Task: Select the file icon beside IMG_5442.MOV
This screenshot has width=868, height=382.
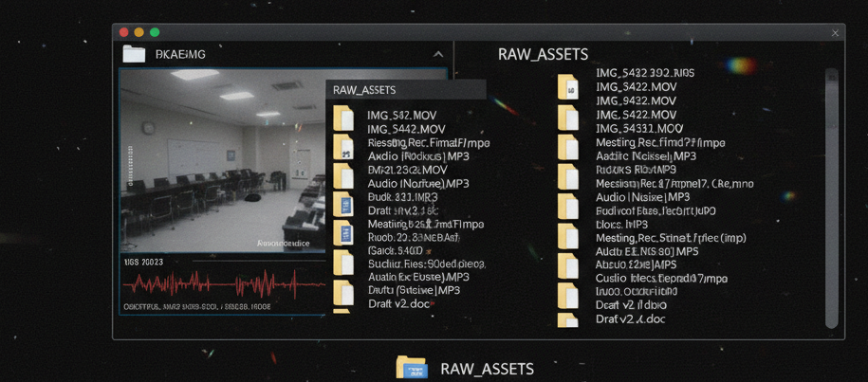Action: click(343, 123)
